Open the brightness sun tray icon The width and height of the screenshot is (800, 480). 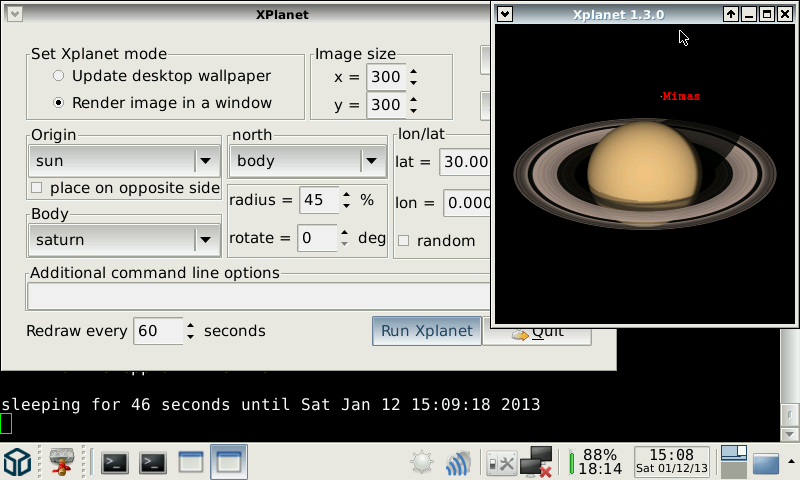point(422,463)
